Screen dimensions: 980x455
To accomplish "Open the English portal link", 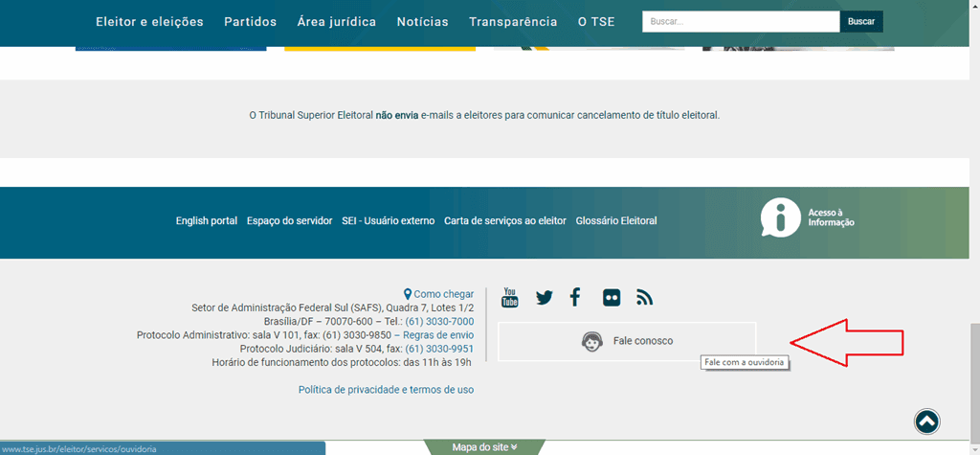I will pyautogui.click(x=207, y=221).
